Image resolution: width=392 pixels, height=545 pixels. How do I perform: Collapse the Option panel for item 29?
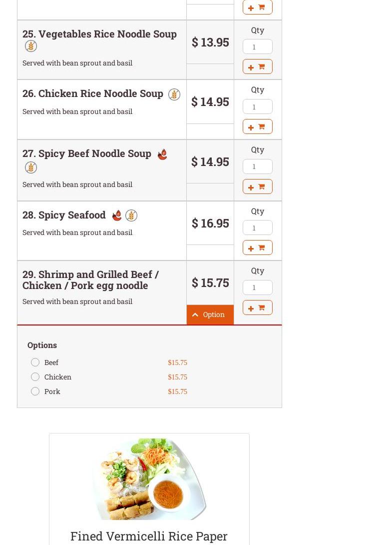(210, 314)
